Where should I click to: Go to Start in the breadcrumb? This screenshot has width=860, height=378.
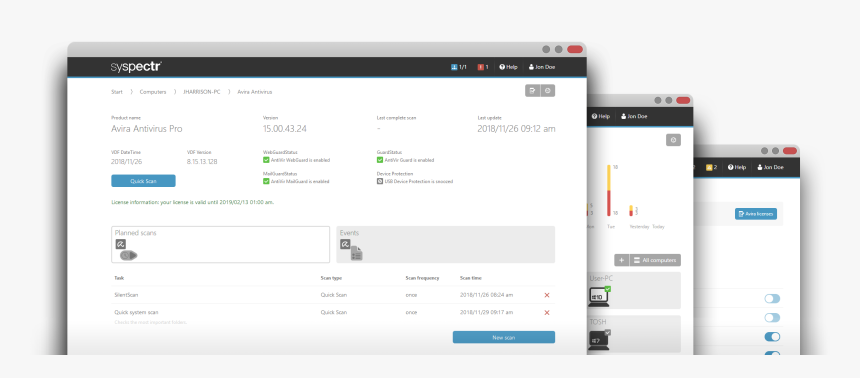click(117, 92)
